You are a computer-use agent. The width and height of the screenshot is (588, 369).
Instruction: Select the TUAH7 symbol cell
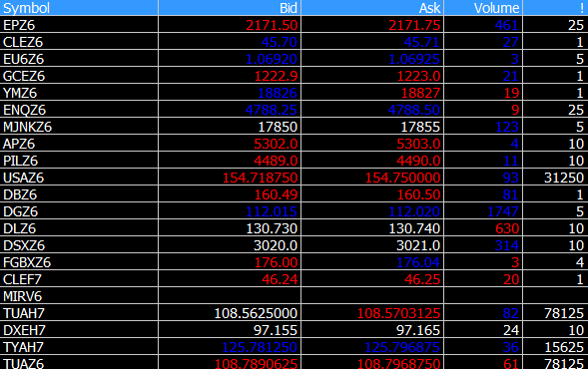tap(79, 313)
